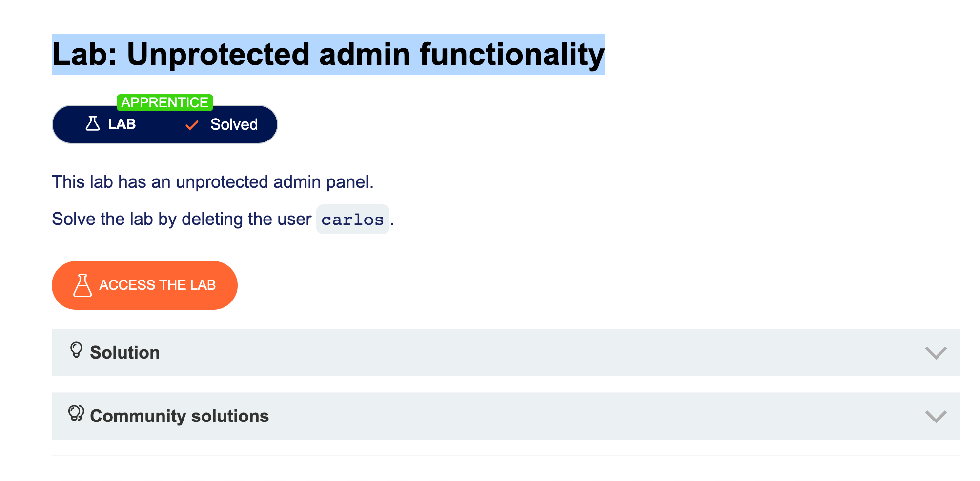This screenshot has height=481, width=980.
Task: Click the carlos code snippet
Action: coord(352,220)
